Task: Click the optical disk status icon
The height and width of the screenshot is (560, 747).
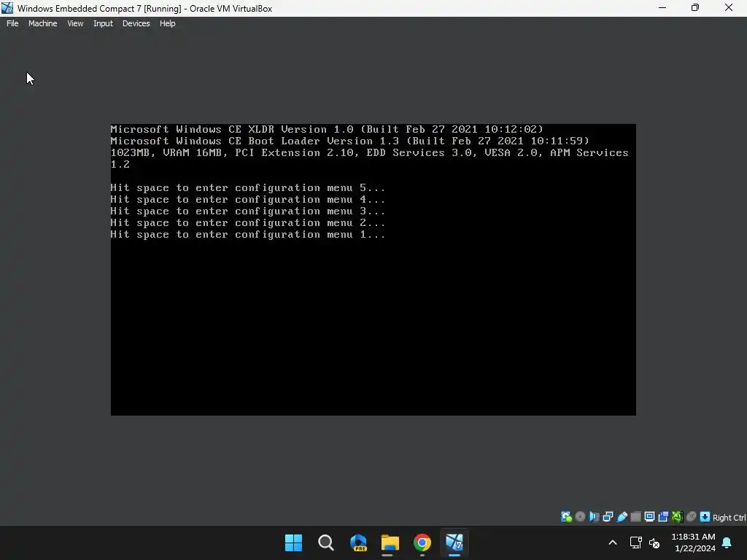Action: tap(580, 517)
